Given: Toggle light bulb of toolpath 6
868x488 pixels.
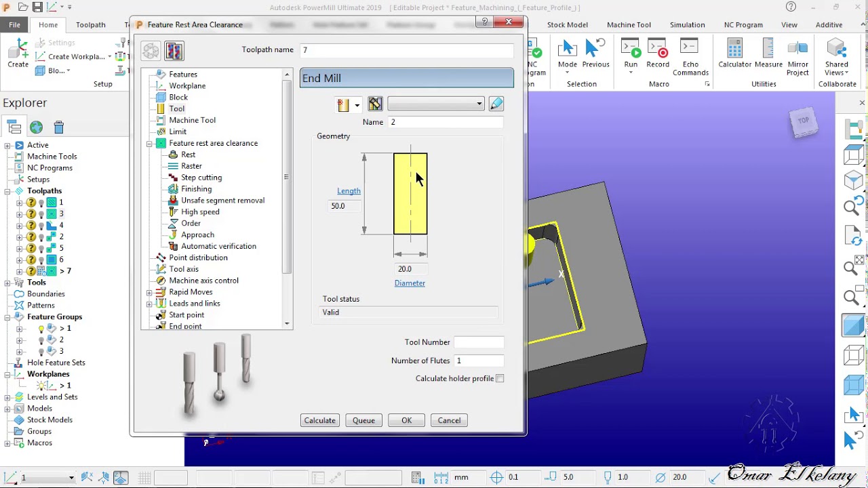Looking at the screenshot, I should 41,260.
